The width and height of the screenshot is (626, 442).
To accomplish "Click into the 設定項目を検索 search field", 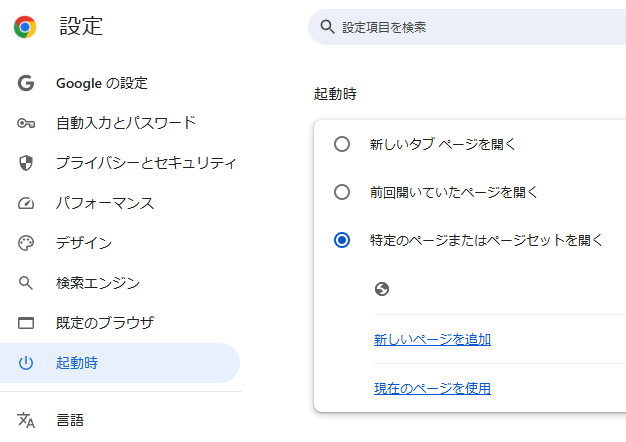I will (x=470, y=27).
